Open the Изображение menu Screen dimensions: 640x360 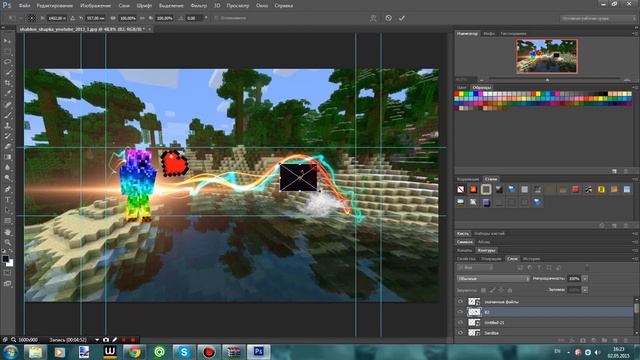click(96, 6)
